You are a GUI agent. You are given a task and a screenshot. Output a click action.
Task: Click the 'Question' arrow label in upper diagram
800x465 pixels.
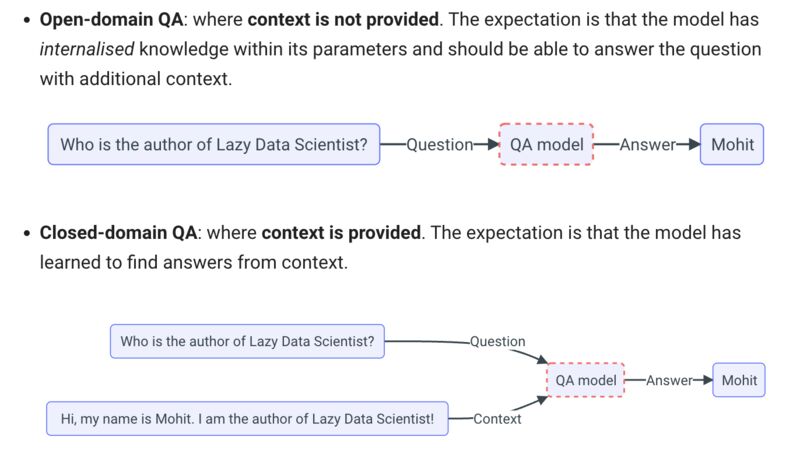click(440, 145)
